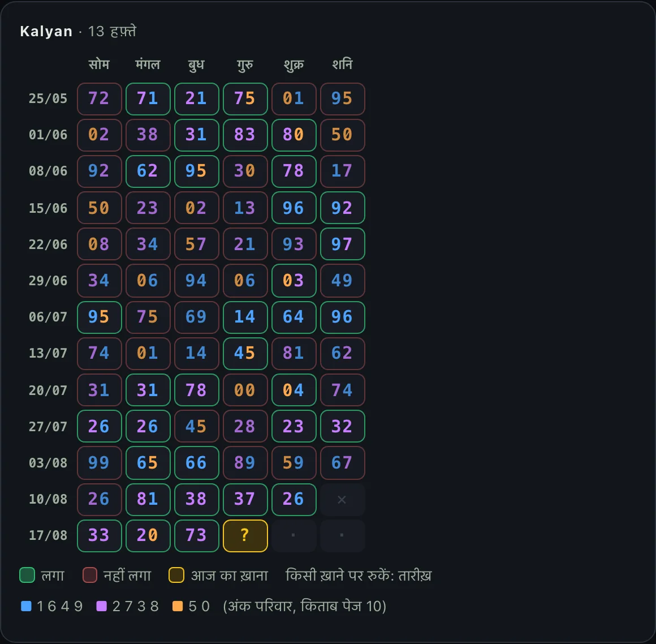The image size is (656, 644).
Task: Click the Kalyan title heading
Action: click(46, 31)
